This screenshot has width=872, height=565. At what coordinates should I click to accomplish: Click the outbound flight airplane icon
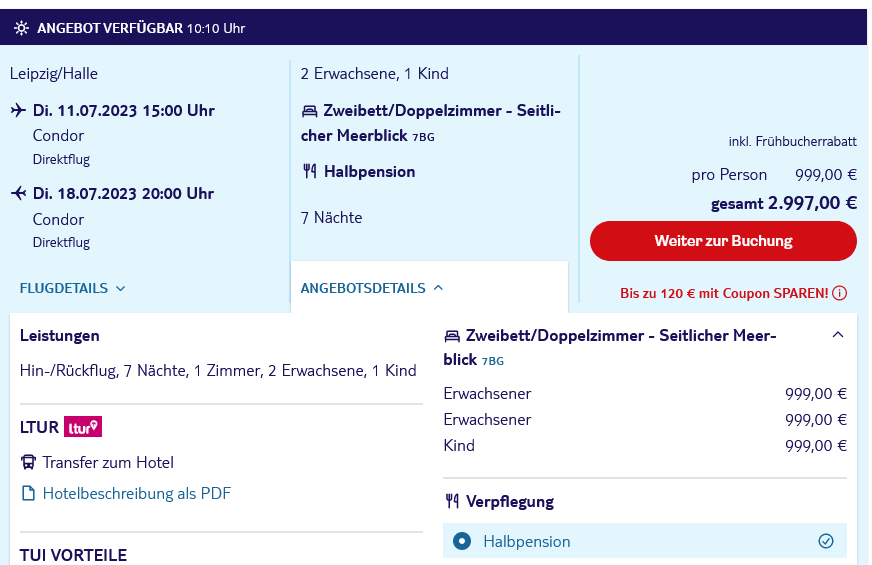click(x=18, y=110)
